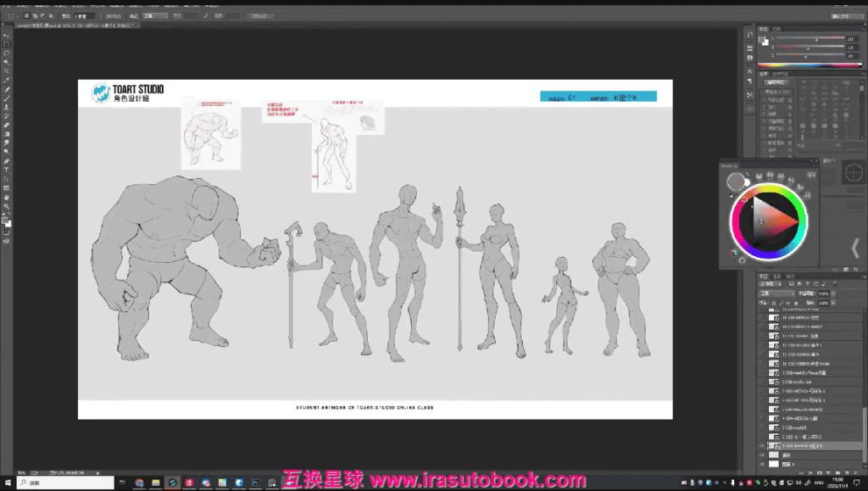Toggle visibility of layer below the selected one
This screenshot has width=868, height=491.
(762, 455)
